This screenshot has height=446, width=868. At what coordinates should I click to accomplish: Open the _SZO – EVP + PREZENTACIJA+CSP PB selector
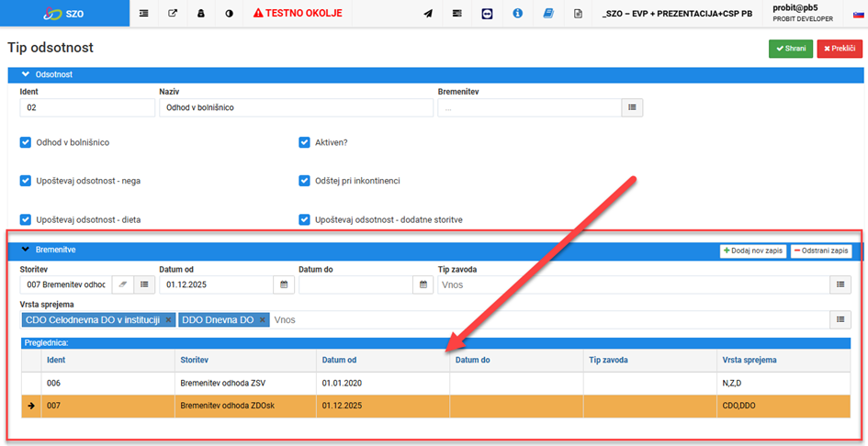[x=676, y=14]
